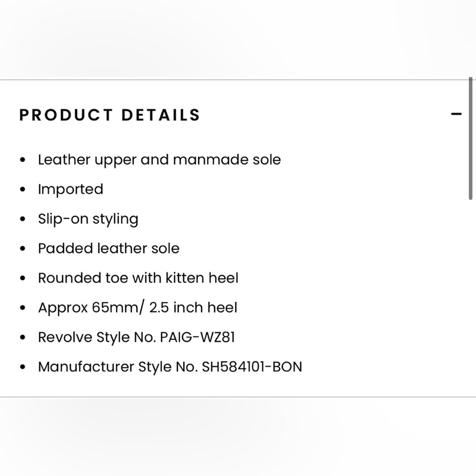Screen dimensions: 476x476
Task: Click the bullet beside 'Approx 65mm' line
Action: (x=23, y=308)
